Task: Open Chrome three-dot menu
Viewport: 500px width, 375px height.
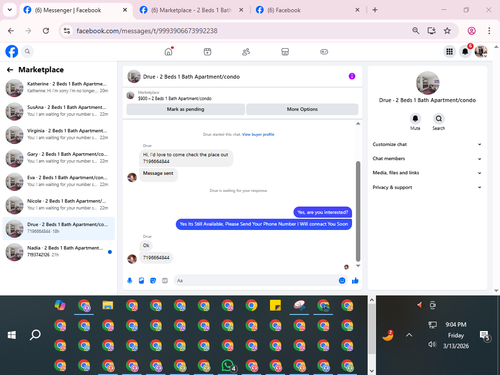Action: 489,31
